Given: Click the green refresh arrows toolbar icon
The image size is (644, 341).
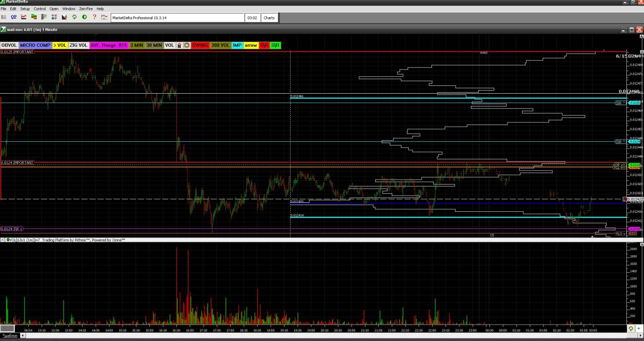Looking at the screenshot, I should click(x=74, y=17).
